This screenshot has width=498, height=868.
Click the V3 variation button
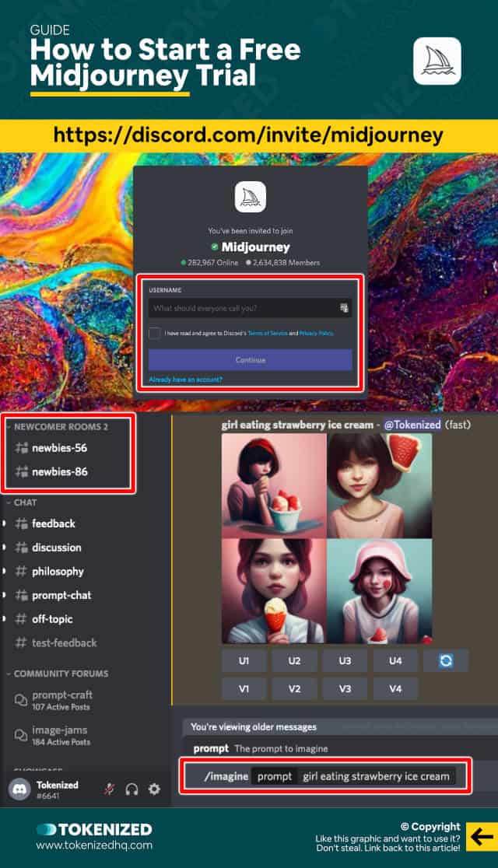coord(345,688)
